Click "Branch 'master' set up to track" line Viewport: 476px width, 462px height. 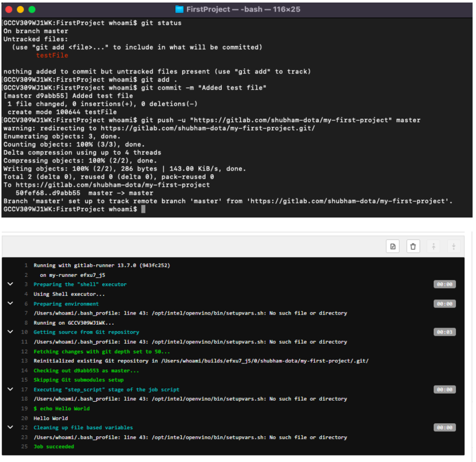point(228,201)
